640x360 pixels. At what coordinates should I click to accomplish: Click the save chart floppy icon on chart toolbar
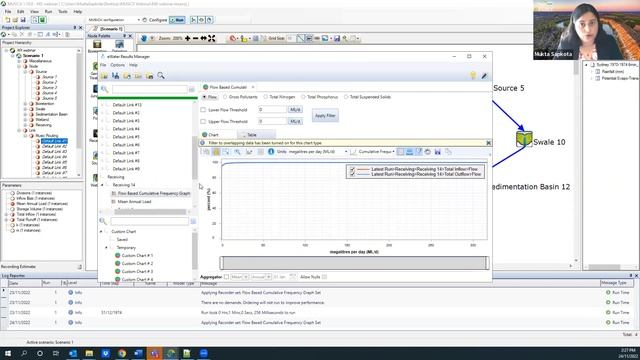438,151
